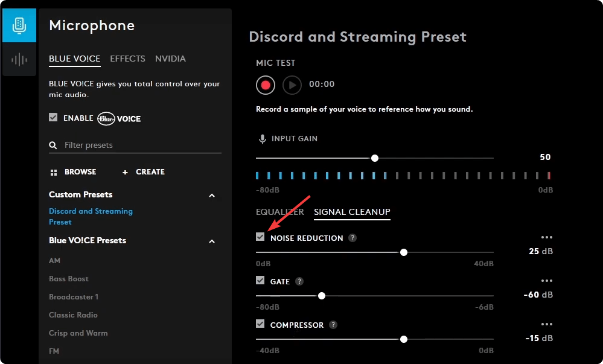Open the EQUALIZER tab

(280, 212)
